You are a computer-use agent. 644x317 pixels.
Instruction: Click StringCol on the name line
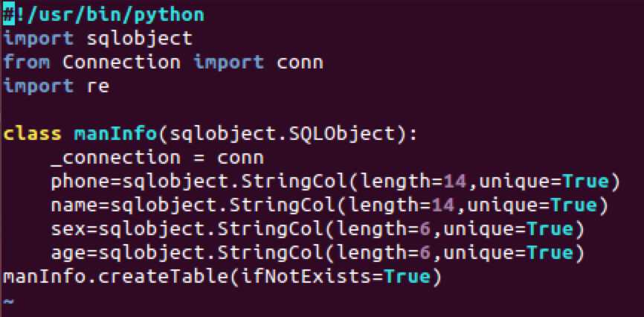click(281, 205)
